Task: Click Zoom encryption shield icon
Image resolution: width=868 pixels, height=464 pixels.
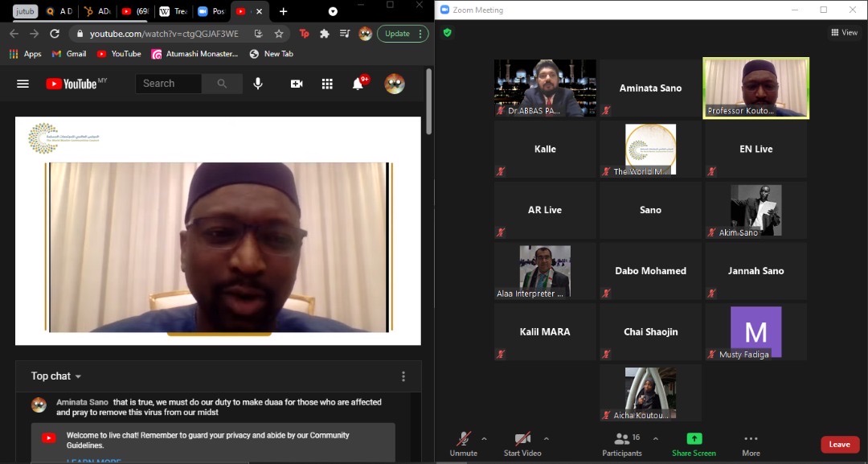Action: [448, 33]
